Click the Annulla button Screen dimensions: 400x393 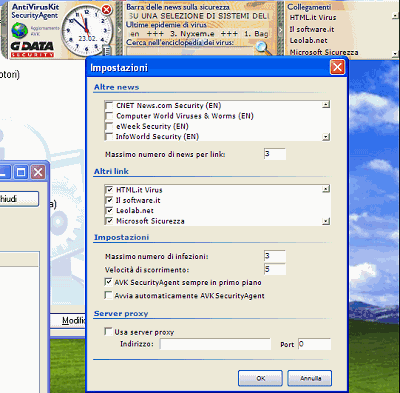310,378
